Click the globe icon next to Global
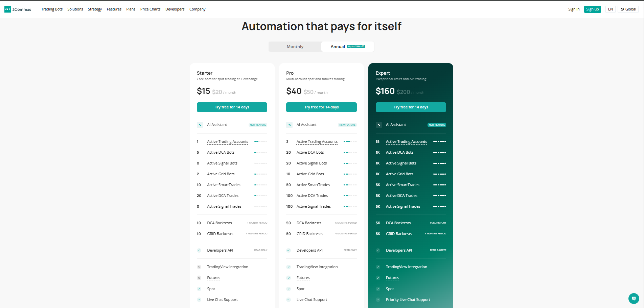The image size is (644, 308). (x=622, y=9)
